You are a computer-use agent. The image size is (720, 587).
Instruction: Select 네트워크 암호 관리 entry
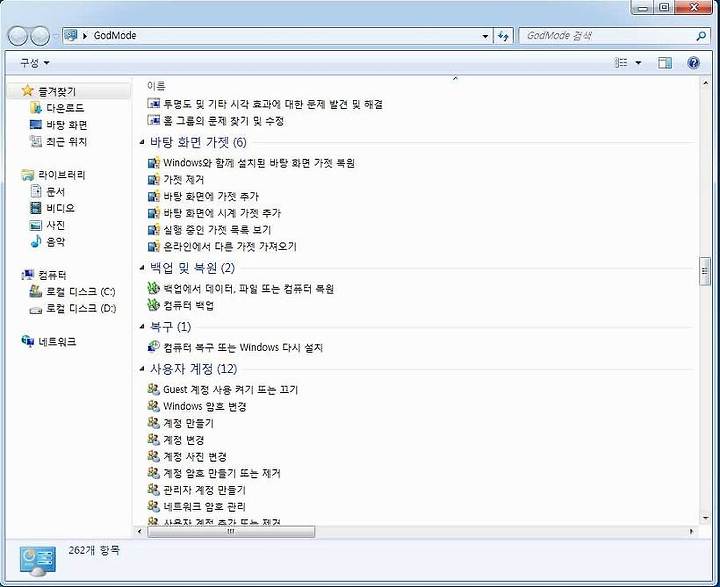tap(205, 507)
